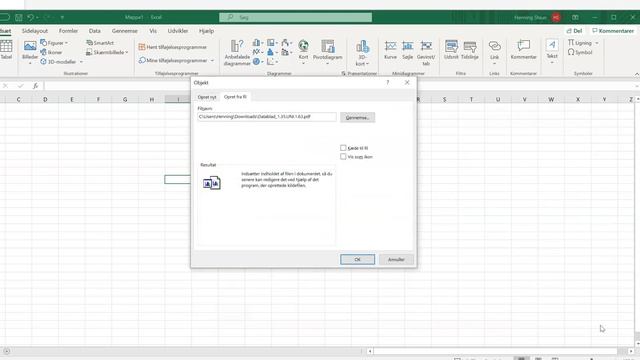Open the Formler ribbon tab
640x360 pixels.
tap(68, 31)
